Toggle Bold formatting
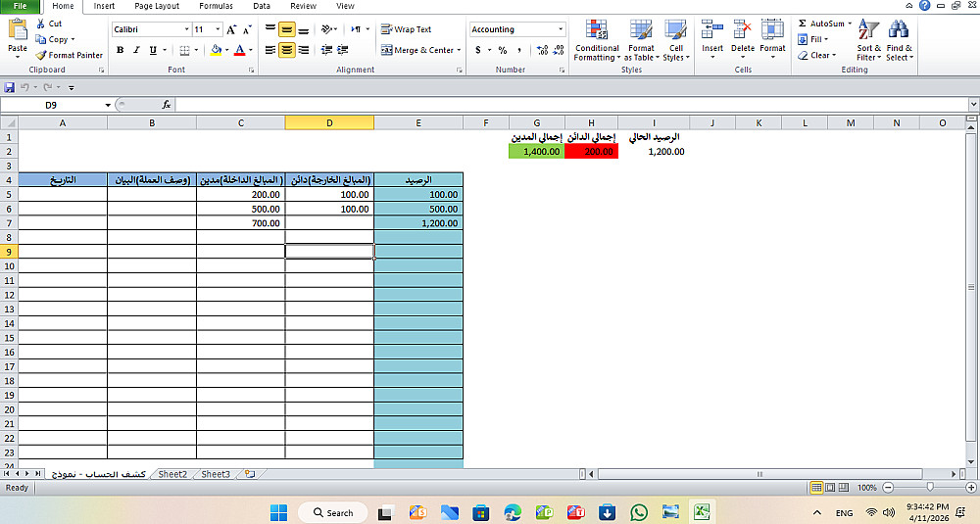The image size is (980, 524). click(x=120, y=50)
